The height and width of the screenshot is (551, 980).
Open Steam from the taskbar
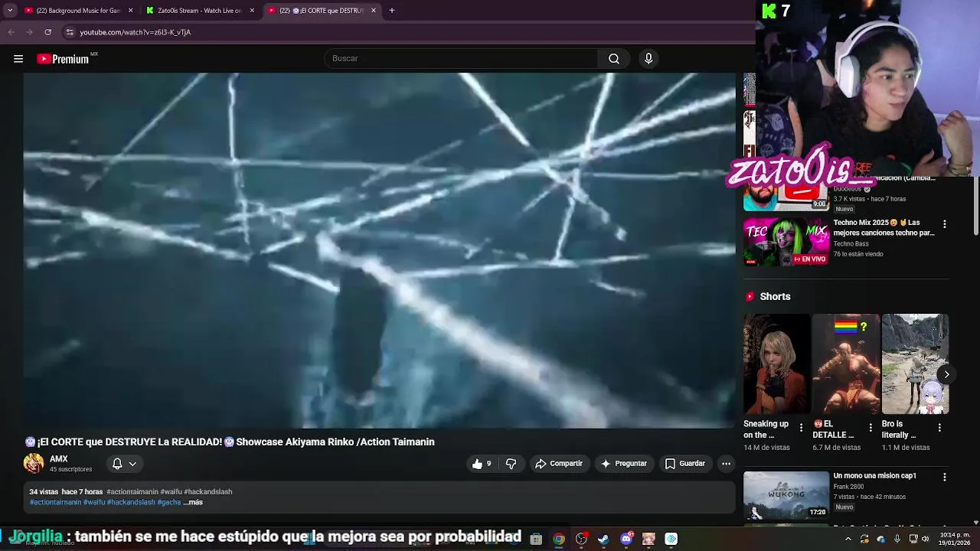coord(604,539)
